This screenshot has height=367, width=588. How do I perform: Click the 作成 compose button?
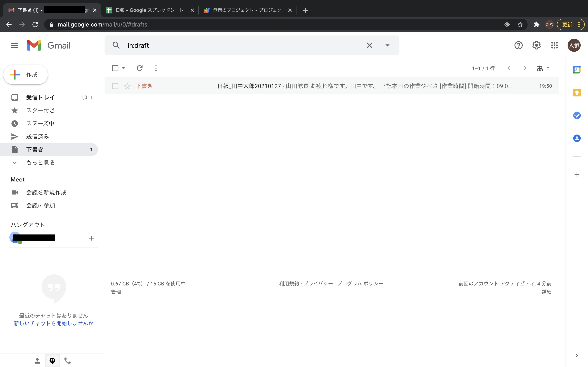tap(25, 74)
